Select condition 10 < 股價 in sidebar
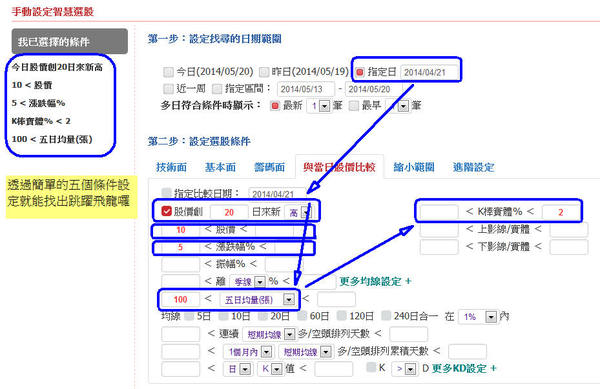 32,85
